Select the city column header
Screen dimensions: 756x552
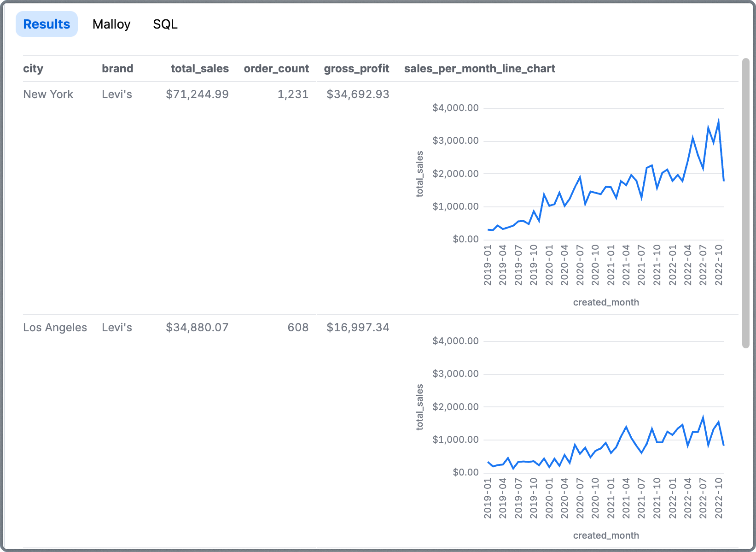coord(33,69)
